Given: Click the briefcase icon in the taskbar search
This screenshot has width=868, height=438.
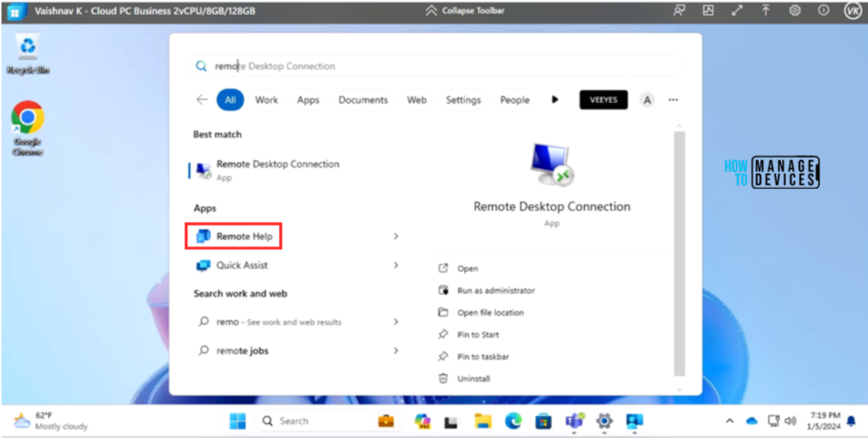Looking at the screenshot, I should pyautogui.click(x=386, y=421).
